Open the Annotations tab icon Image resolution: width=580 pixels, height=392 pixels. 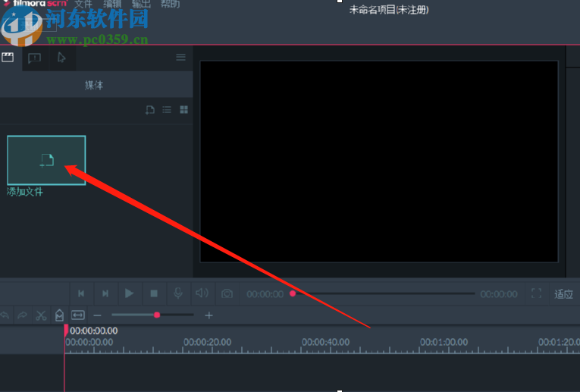(34, 58)
